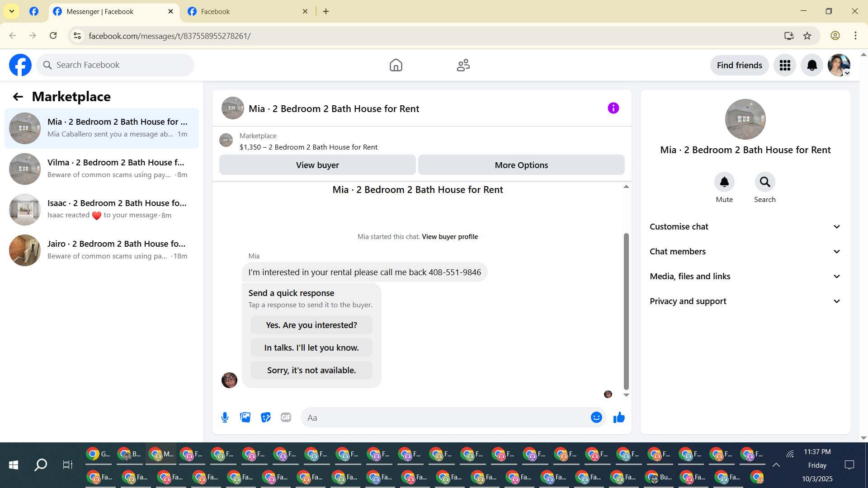Open Isaac's rental conversation
This screenshot has height=488, width=868.
[102, 210]
